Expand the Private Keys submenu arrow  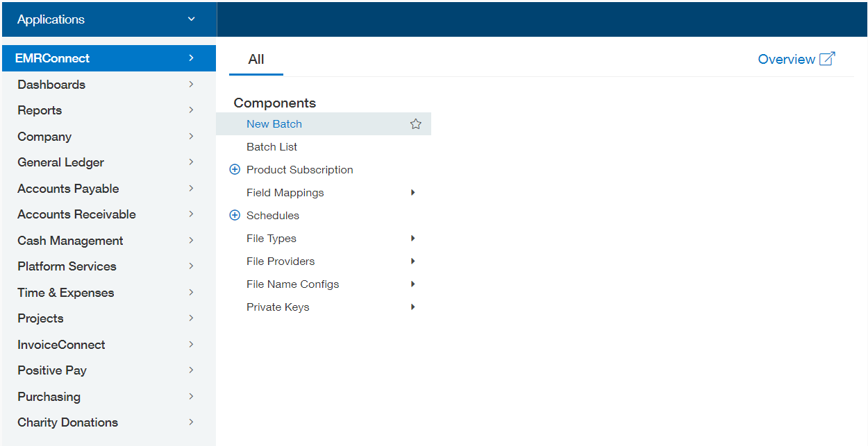[x=412, y=307]
